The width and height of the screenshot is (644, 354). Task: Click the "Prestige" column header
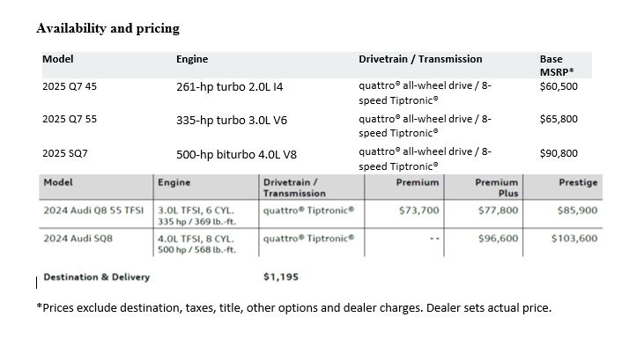(578, 182)
